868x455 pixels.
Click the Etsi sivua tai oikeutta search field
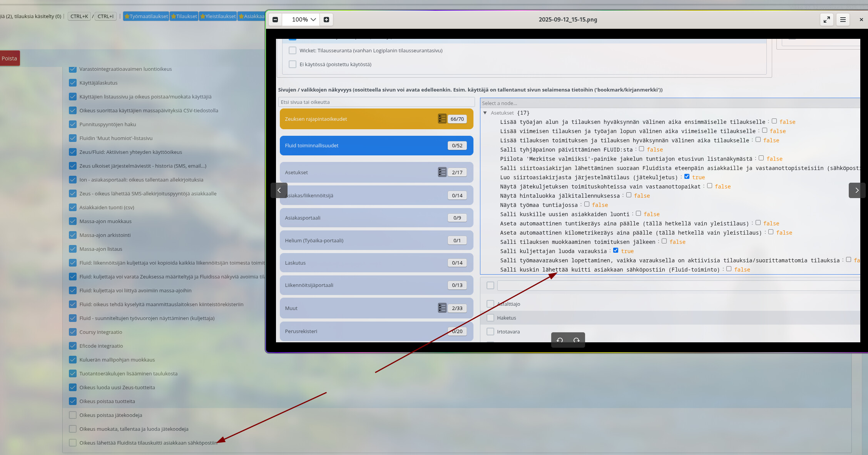(376, 102)
